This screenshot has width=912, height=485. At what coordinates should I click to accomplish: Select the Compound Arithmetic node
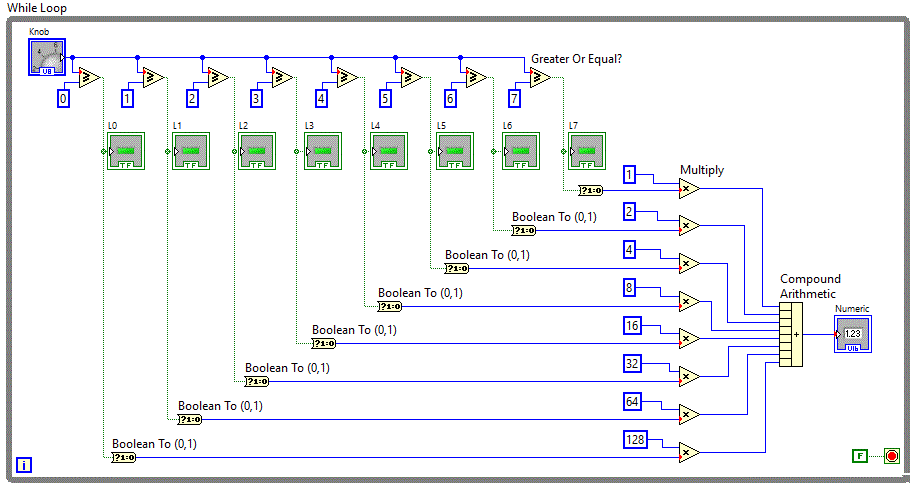coord(790,334)
